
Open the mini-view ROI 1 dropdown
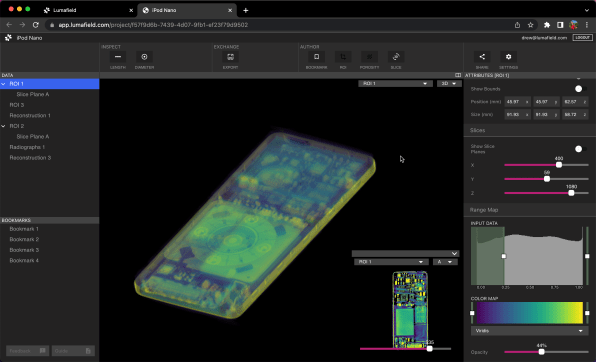click(x=390, y=262)
